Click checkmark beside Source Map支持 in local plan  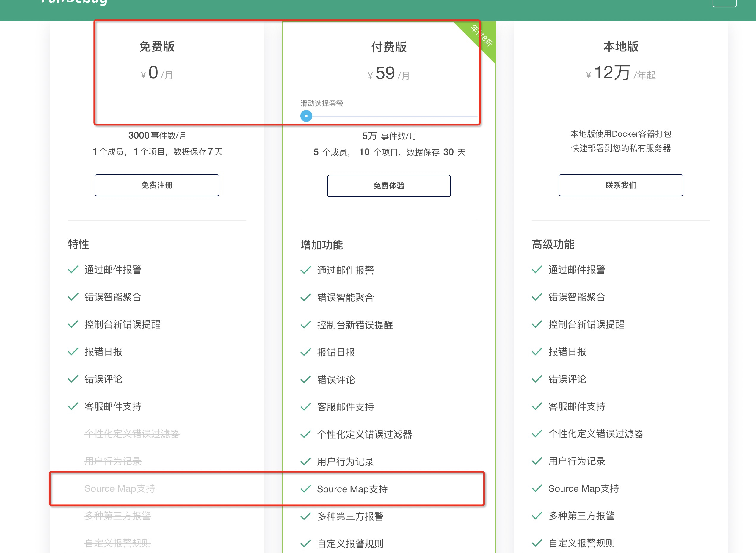tap(537, 488)
